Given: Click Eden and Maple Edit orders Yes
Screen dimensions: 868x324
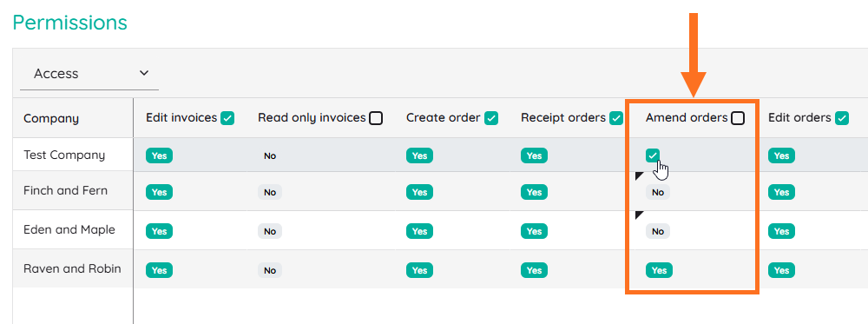Looking at the screenshot, I should pos(782,231).
